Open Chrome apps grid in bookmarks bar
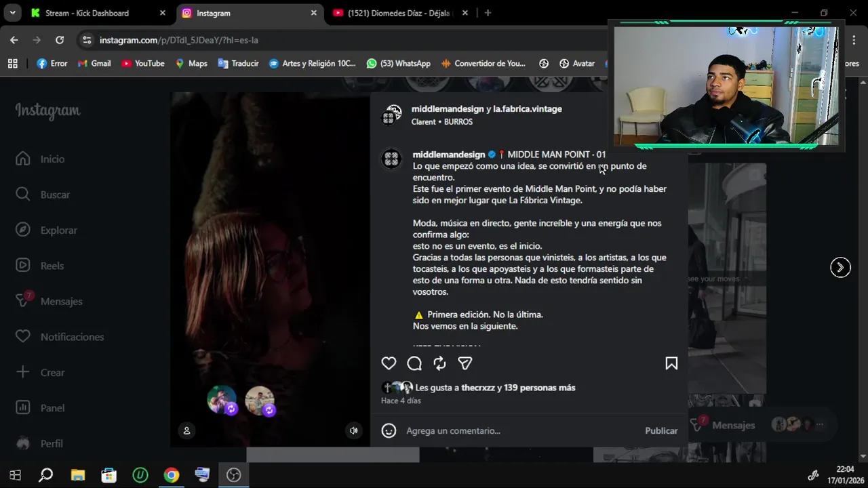This screenshot has height=488, width=868. point(12,64)
